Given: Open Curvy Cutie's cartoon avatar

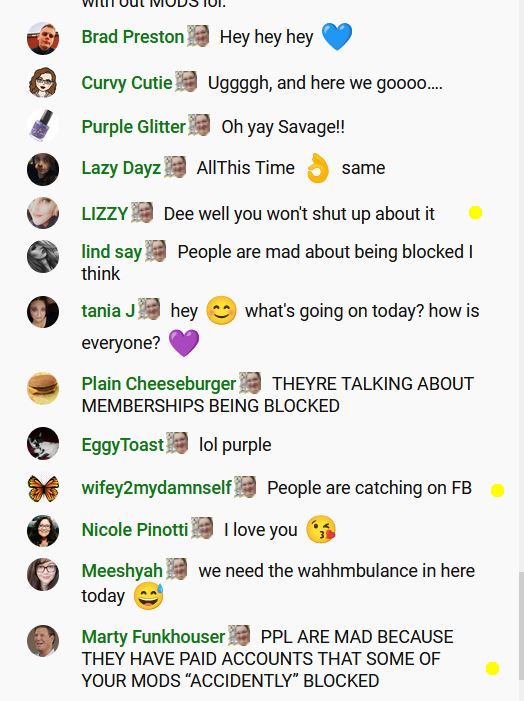Looking at the screenshot, I should point(43,83).
